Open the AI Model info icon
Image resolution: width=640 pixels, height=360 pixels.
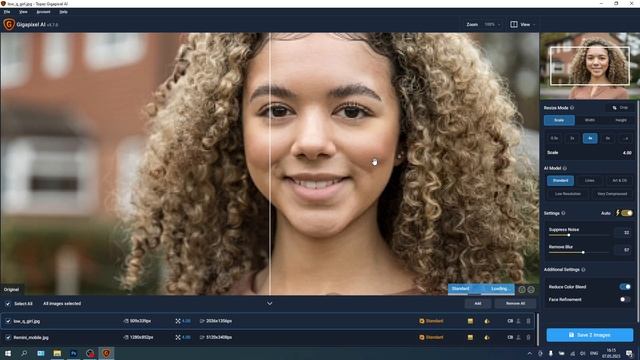(x=565, y=168)
